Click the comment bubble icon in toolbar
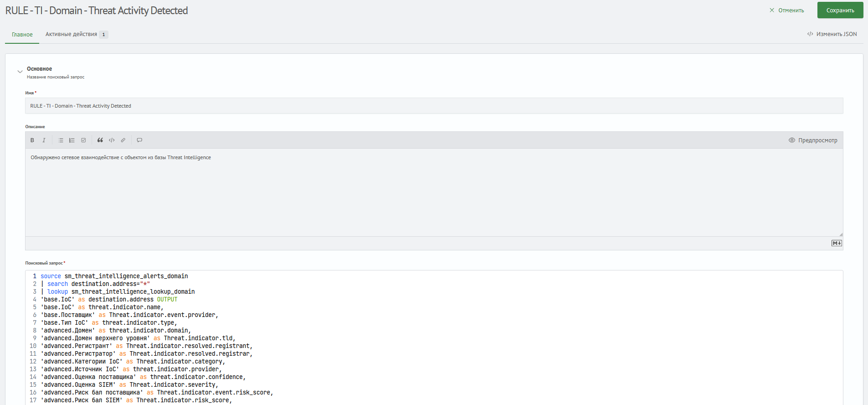The width and height of the screenshot is (868, 405). point(139,140)
